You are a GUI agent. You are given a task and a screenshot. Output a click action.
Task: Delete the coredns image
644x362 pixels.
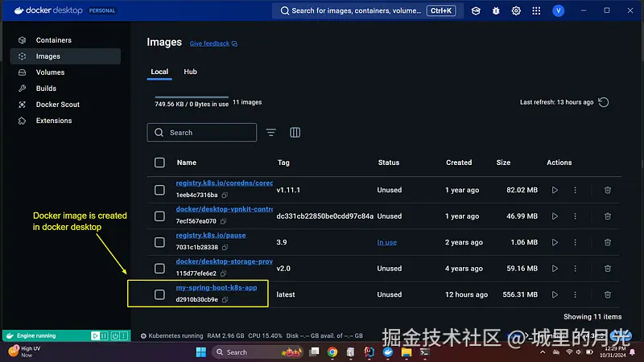point(608,190)
